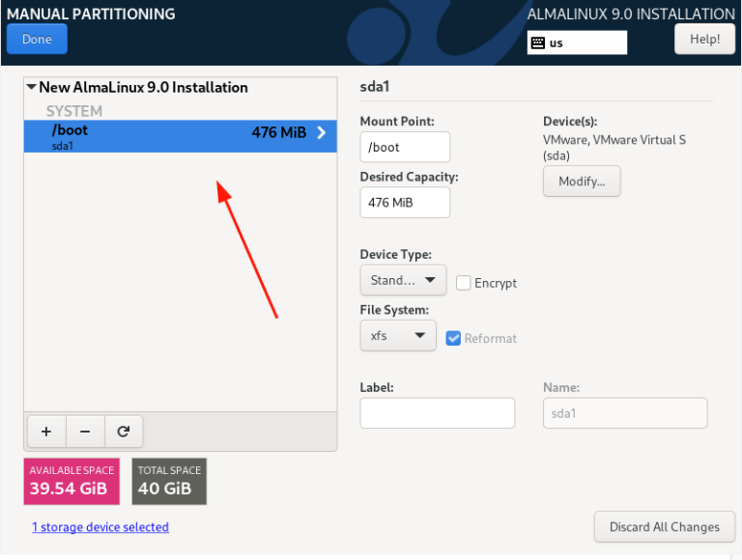Click the keyboard layout icon
Viewport: 742px width, 560px height.
[x=538, y=42]
